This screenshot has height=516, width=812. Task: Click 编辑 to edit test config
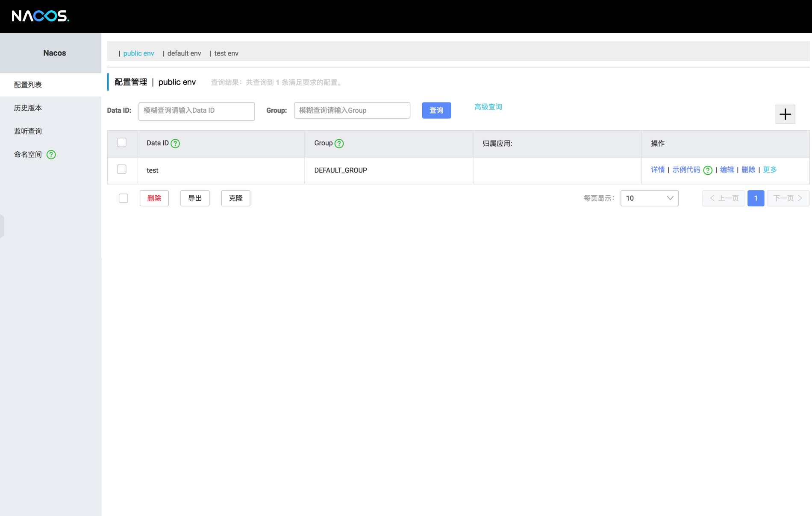(x=727, y=170)
